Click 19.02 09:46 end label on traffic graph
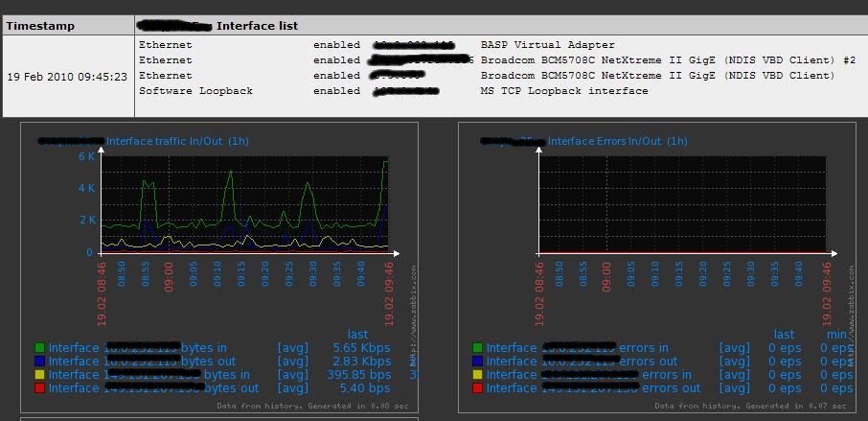Screen dimensions: 868x421 pyautogui.click(x=389, y=293)
